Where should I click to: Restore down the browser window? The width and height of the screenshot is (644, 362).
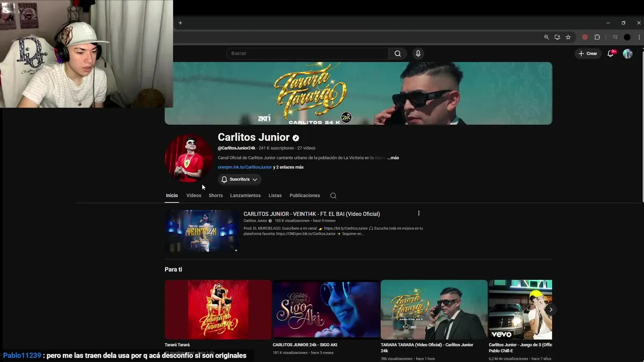click(623, 23)
